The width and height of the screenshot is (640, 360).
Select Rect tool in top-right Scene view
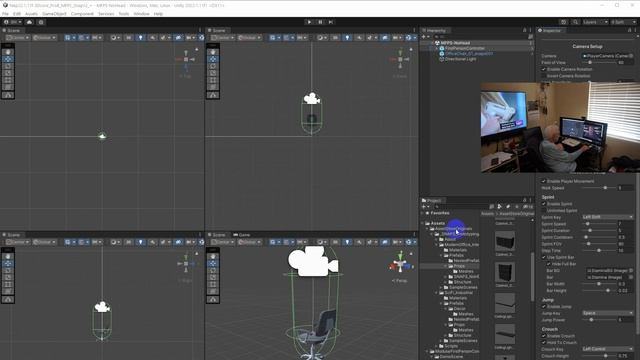(213, 80)
